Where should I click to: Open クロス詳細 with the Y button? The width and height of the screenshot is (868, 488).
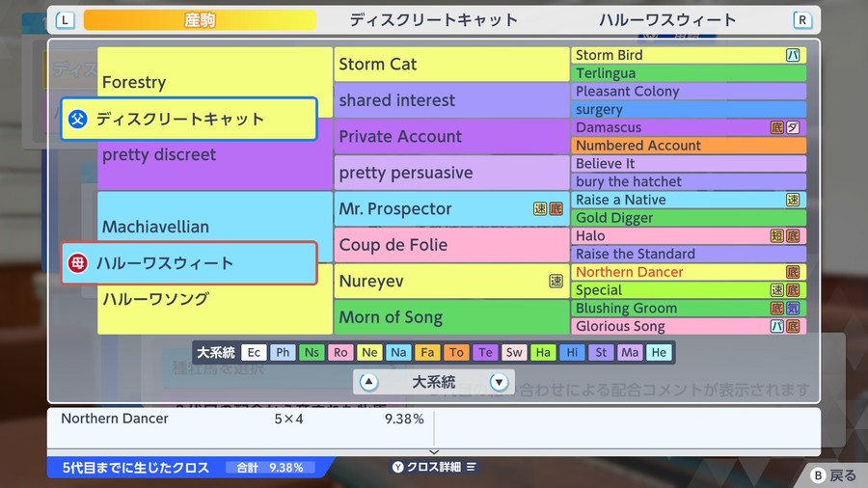click(x=434, y=467)
